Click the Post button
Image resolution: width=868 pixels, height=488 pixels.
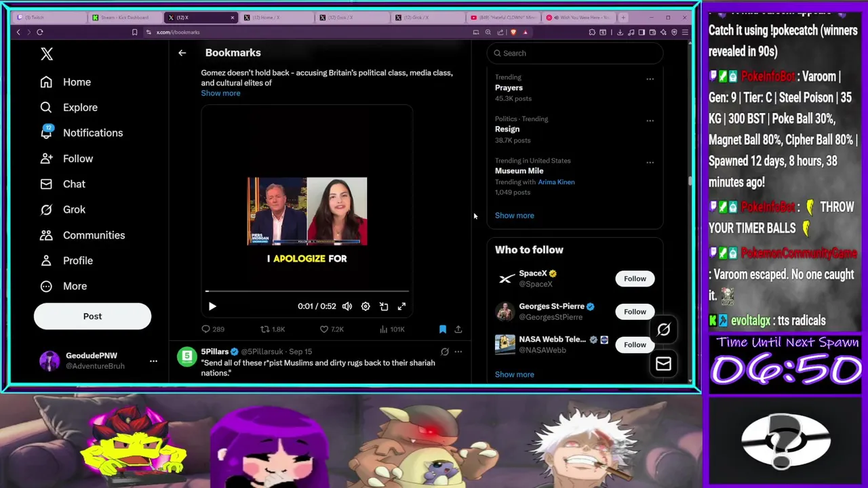tap(92, 316)
